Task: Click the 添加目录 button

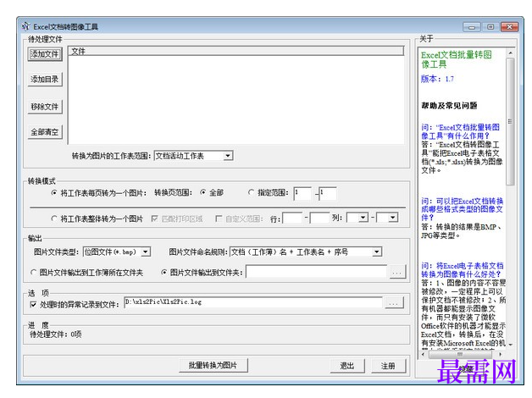Action: pyautogui.click(x=45, y=80)
